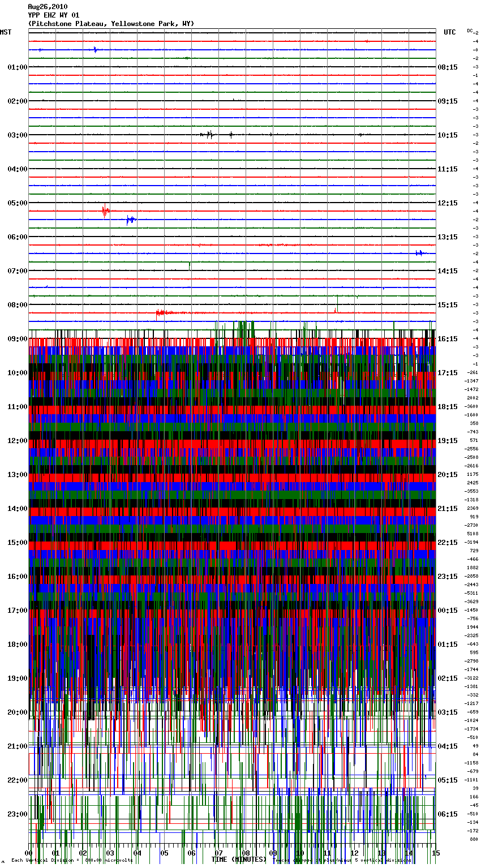Select the 23:00 MST time label
The width and height of the screenshot is (481, 868).
coord(18,814)
